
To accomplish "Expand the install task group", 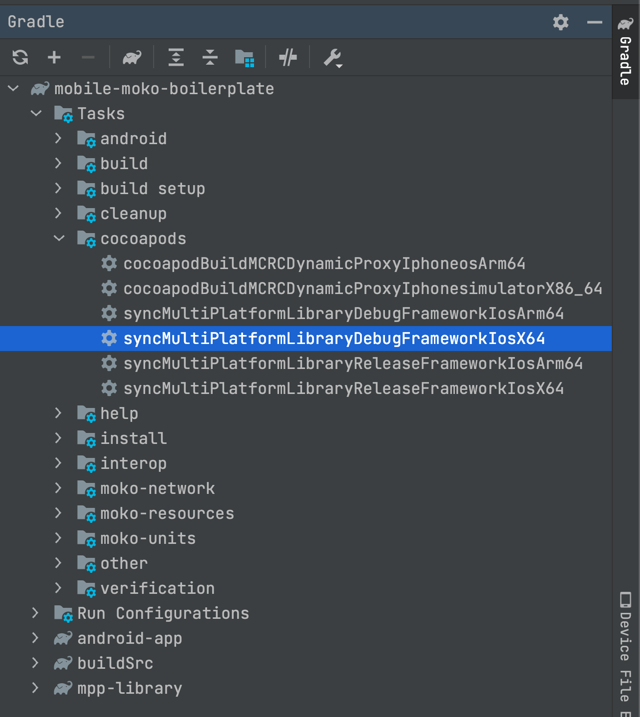I will point(58,438).
